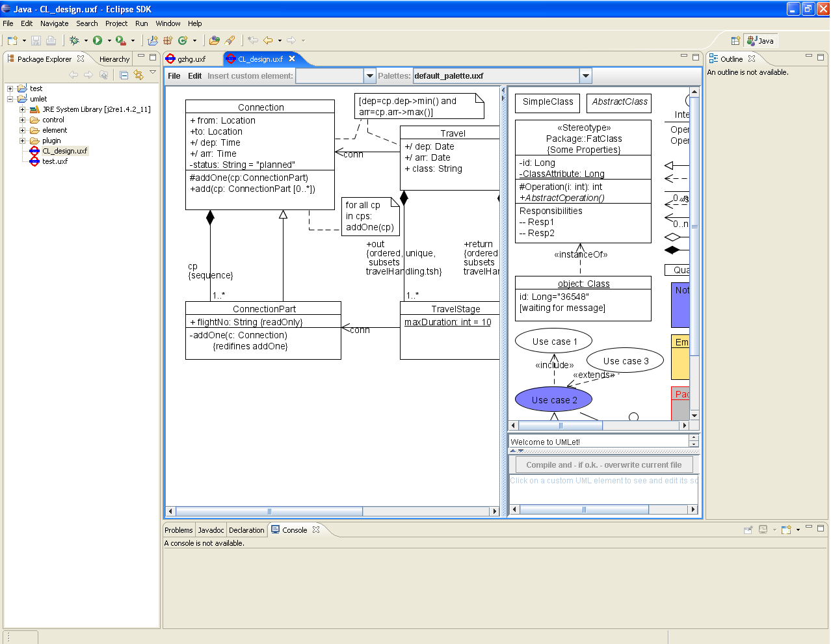Image resolution: width=831 pixels, height=644 pixels.
Task: Close the Outline view
Action: click(752, 59)
